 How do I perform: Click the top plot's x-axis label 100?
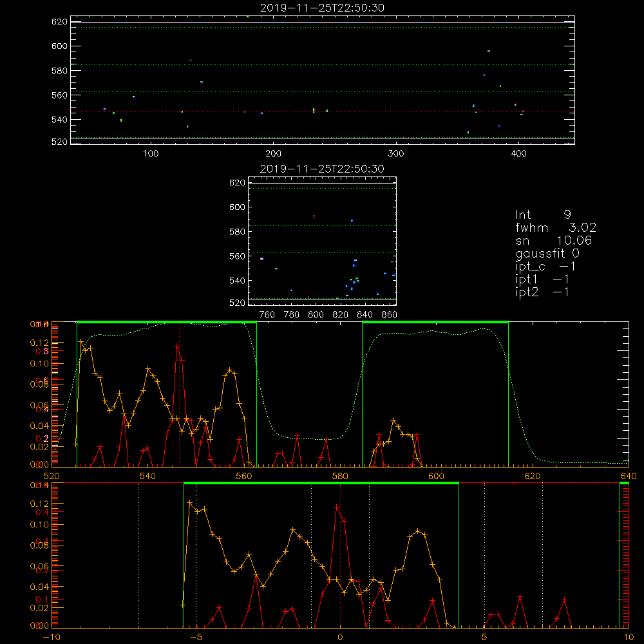coord(151,154)
